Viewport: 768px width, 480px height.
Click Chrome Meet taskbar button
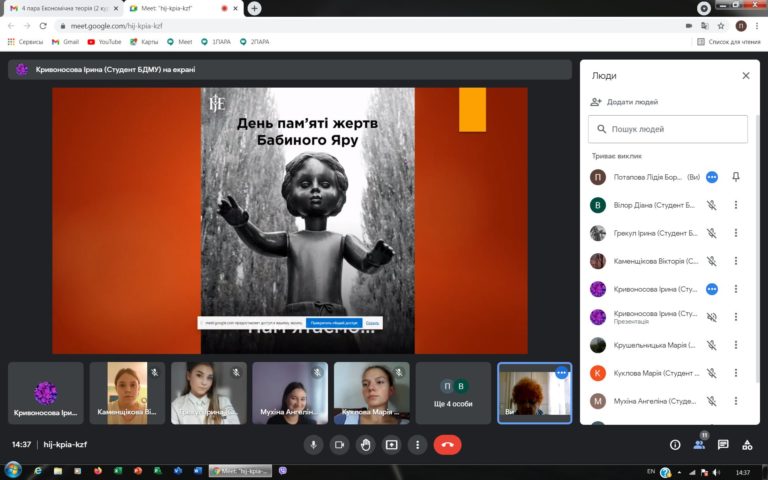click(240, 471)
